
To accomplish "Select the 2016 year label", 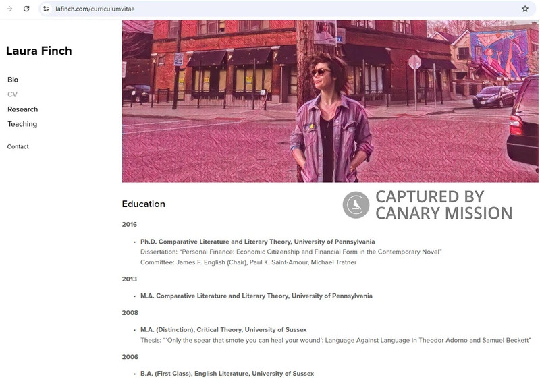I will coord(129,225).
